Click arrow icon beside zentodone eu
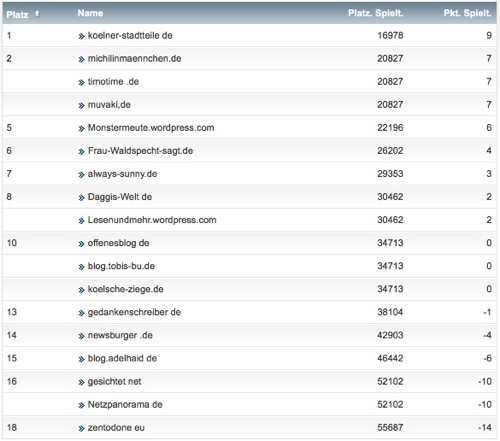The image size is (500, 441). [81, 429]
